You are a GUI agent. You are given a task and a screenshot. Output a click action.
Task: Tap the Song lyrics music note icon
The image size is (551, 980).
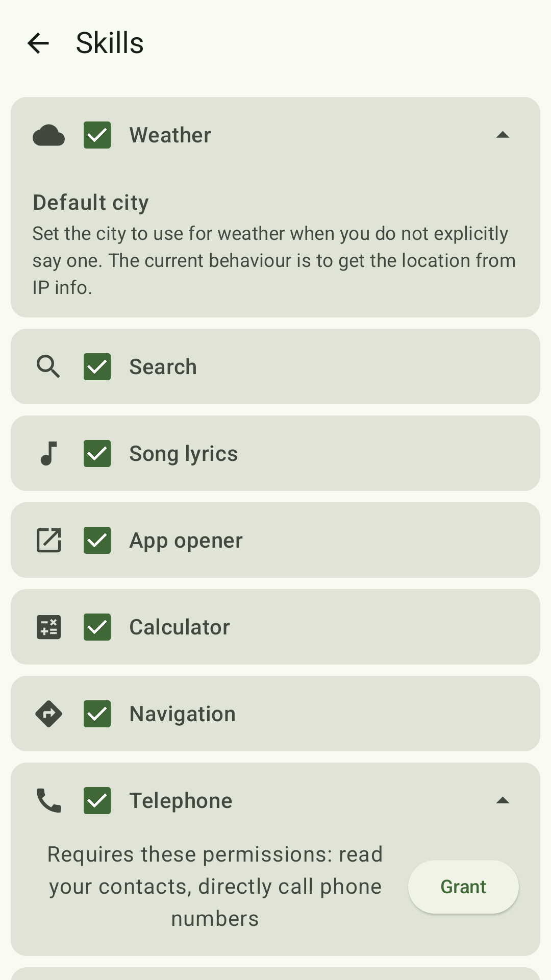tap(48, 453)
